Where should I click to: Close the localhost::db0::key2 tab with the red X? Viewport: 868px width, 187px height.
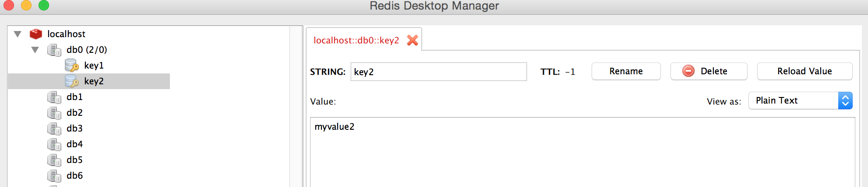point(413,40)
